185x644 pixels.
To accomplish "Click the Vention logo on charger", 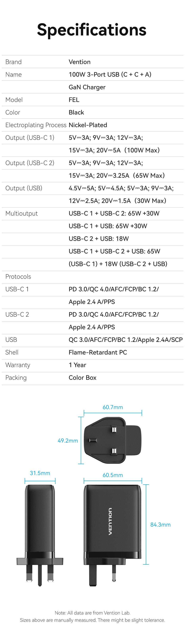I will pos(110,521).
